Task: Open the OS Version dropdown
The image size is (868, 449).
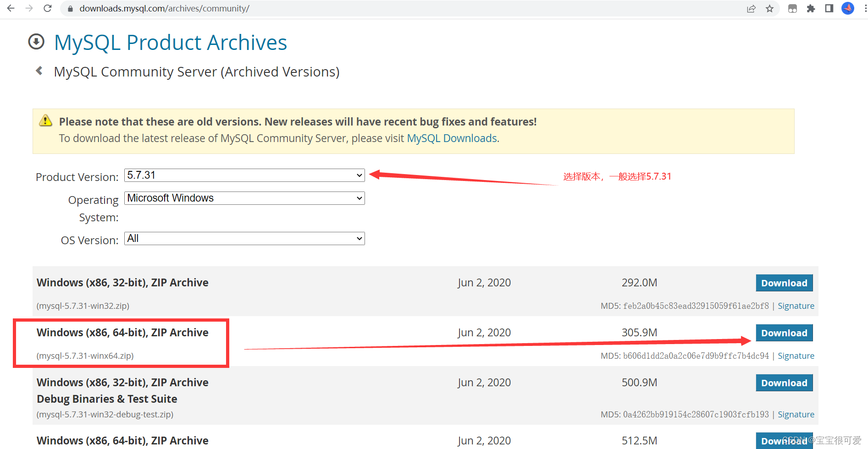Action: click(x=244, y=238)
